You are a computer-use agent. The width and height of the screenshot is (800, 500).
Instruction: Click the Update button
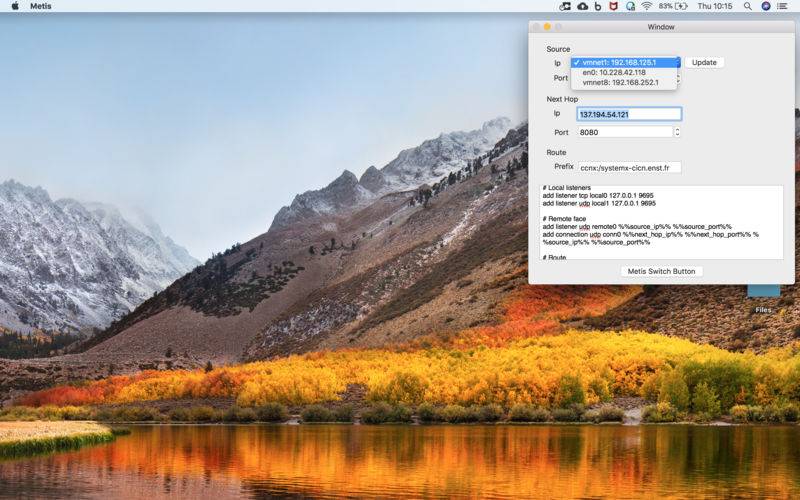(x=704, y=62)
